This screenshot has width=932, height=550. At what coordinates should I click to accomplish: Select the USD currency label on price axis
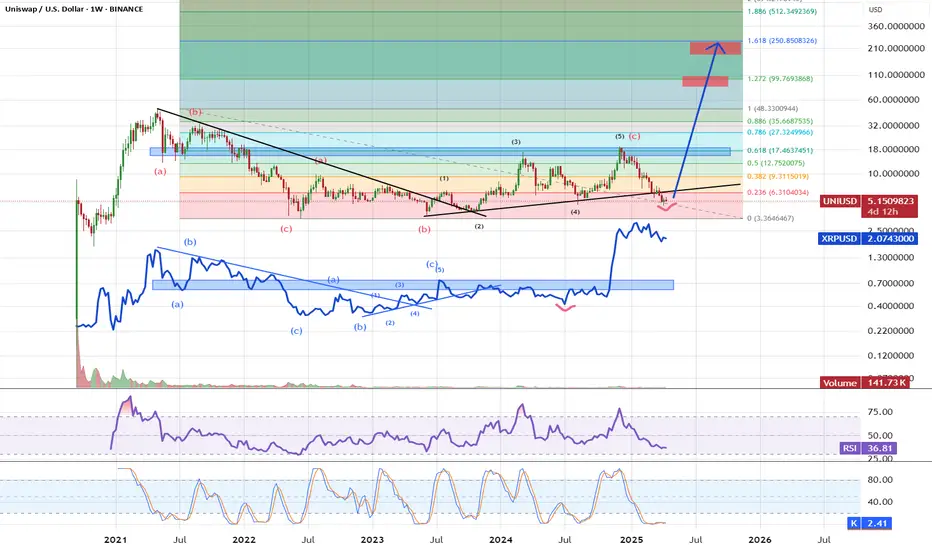tap(876, 10)
